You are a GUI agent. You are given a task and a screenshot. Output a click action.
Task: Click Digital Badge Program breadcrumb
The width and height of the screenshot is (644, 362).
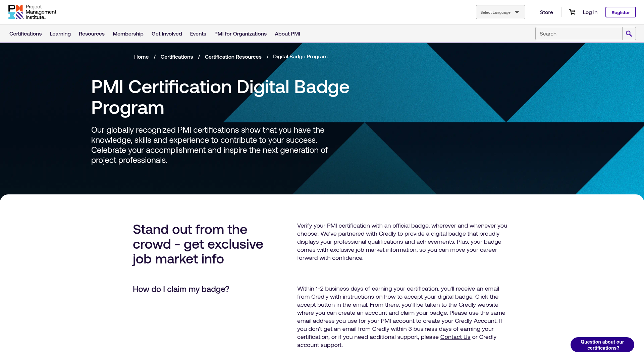click(x=300, y=56)
